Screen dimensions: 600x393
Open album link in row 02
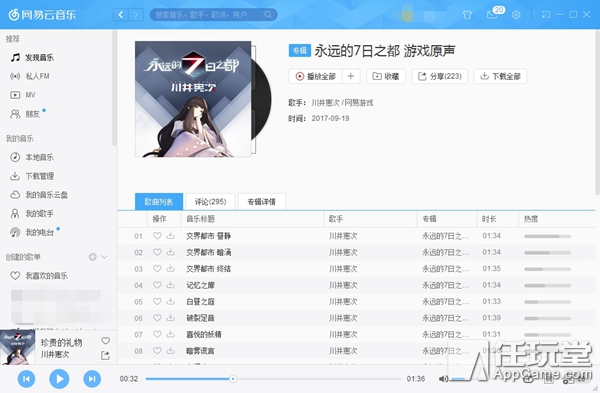point(445,252)
